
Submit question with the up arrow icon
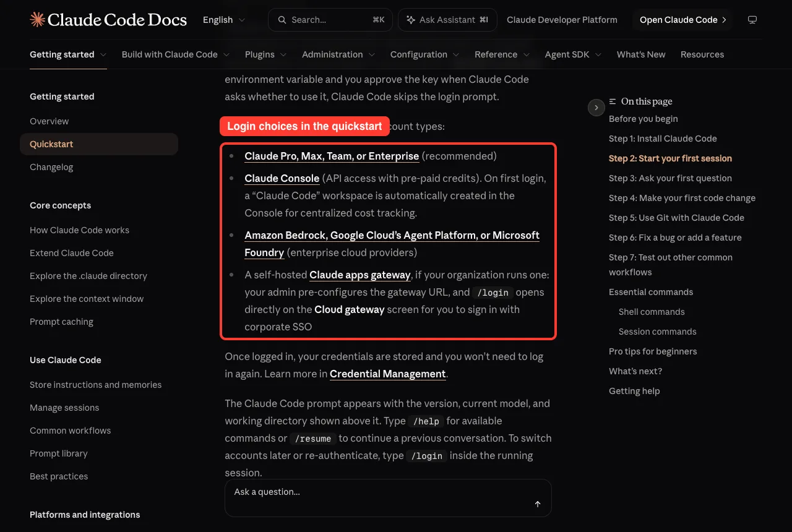tap(538, 504)
